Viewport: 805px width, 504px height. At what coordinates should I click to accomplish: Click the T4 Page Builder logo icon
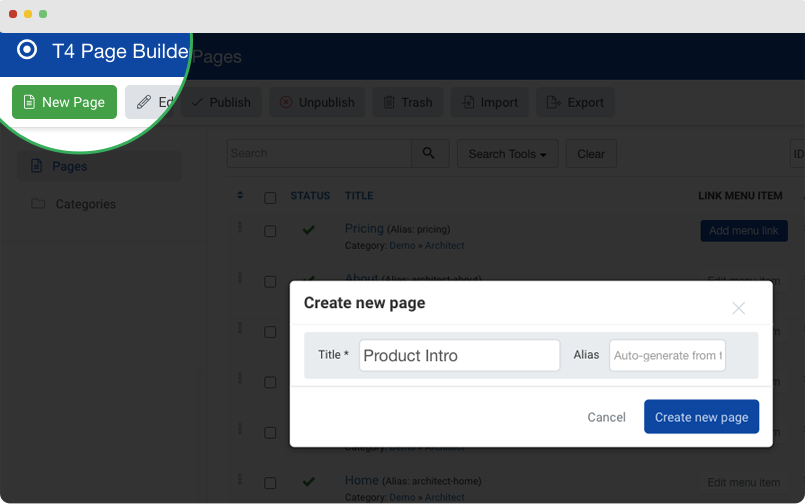click(27, 50)
